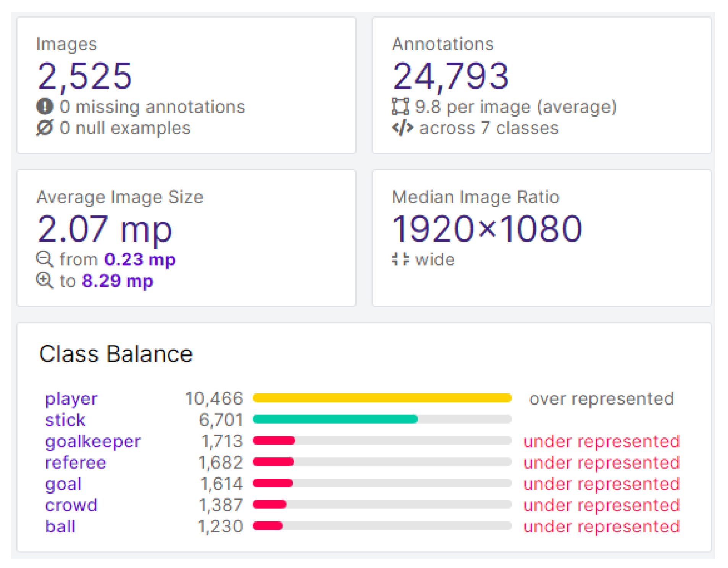
Task: Open the referee class link
Action: 76,463
